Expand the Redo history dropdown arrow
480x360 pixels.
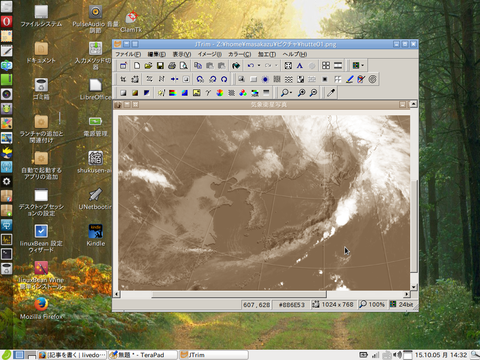tap(276, 66)
